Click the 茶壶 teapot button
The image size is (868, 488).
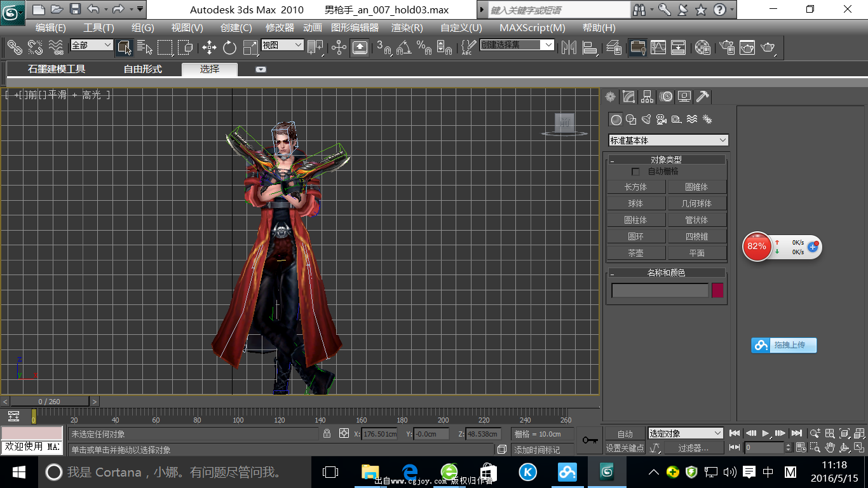[635, 253]
